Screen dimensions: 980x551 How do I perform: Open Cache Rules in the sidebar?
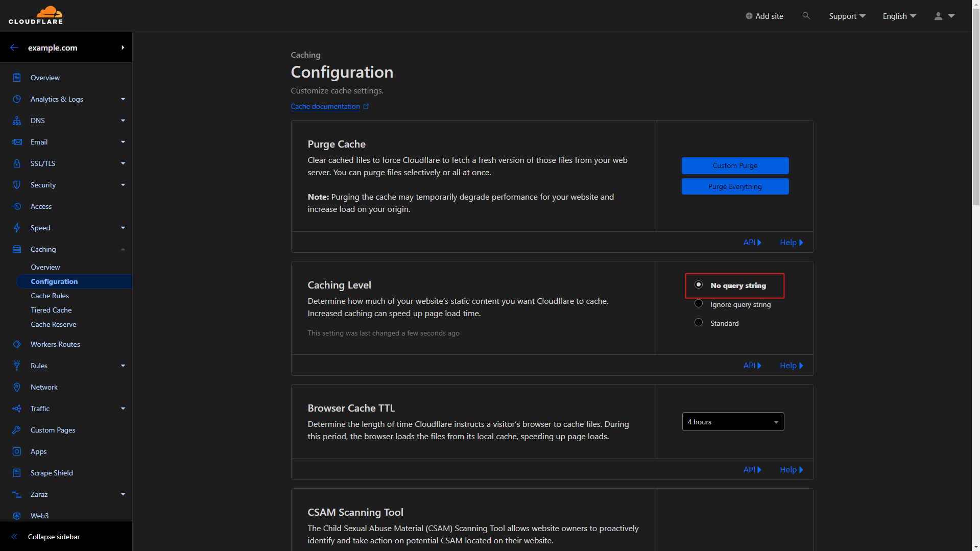click(50, 296)
